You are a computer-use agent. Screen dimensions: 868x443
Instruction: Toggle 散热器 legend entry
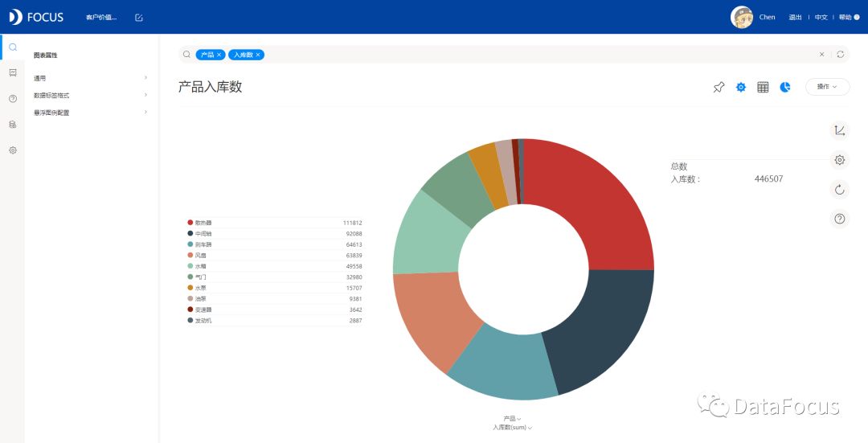(200, 223)
